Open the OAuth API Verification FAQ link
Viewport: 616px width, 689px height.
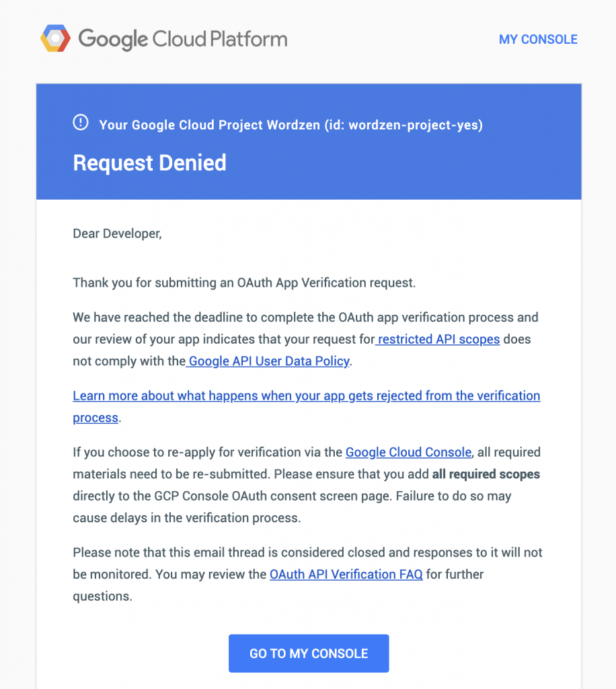pos(346,575)
